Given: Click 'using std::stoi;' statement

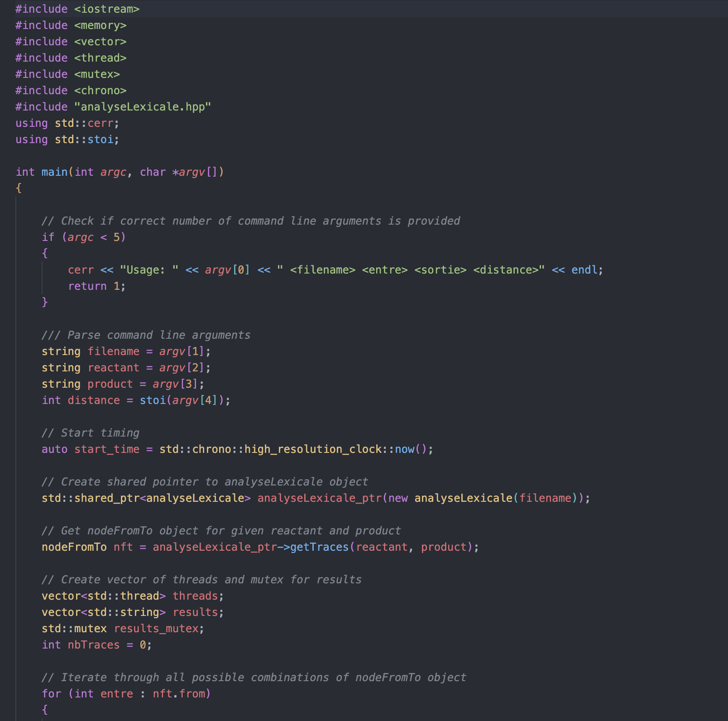Looking at the screenshot, I should coord(67,139).
